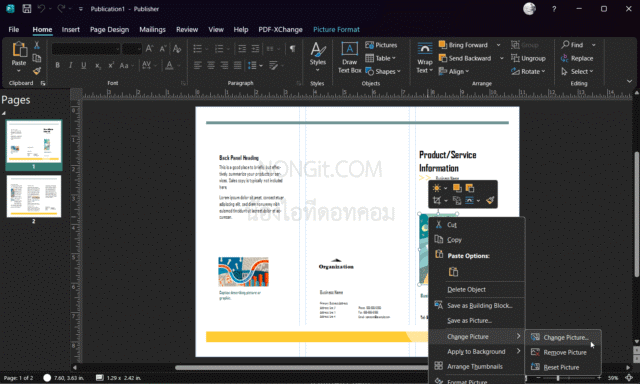Toggle Underline formatting

pos(84,65)
